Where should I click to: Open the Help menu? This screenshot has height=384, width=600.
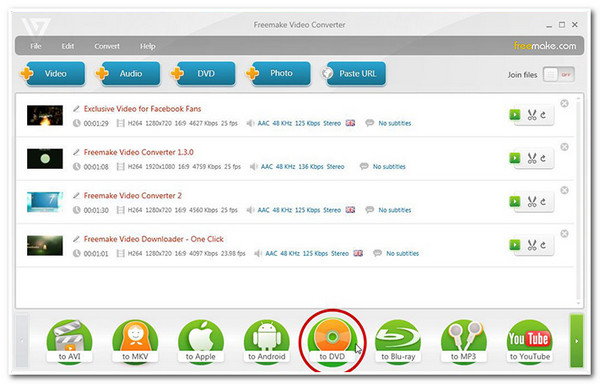click(x=147, y=46)
